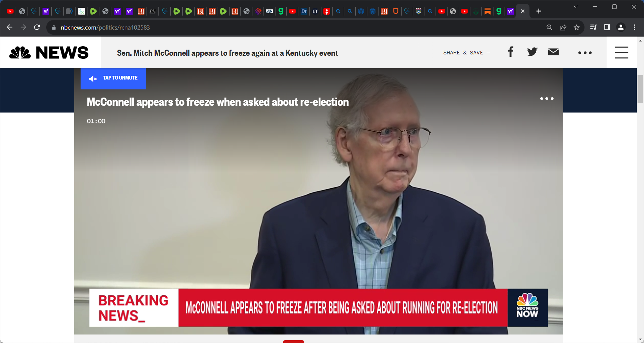Open a new browser tab
This screenshot has width=644, height=343.
click(539, 11)
